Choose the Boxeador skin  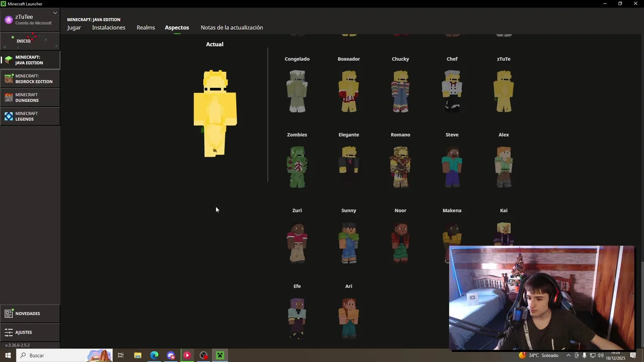click(x=349, y=91)
